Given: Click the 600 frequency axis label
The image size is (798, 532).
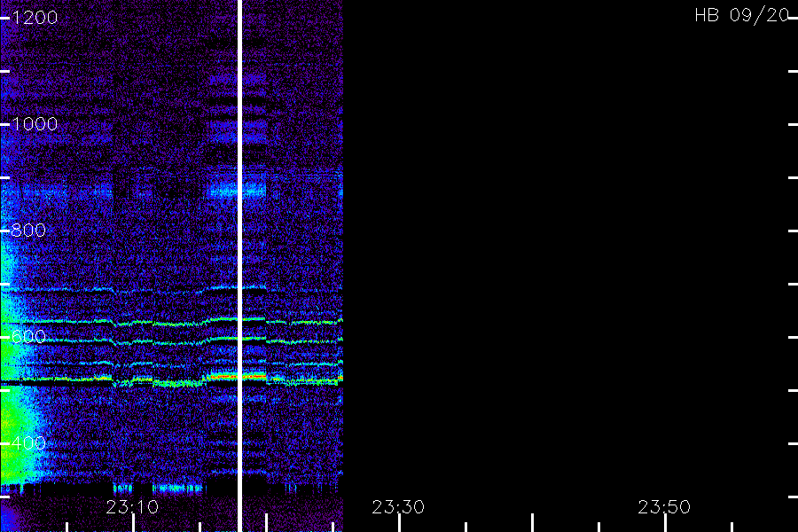Looking at the screenshot, I should click(28, 337).
